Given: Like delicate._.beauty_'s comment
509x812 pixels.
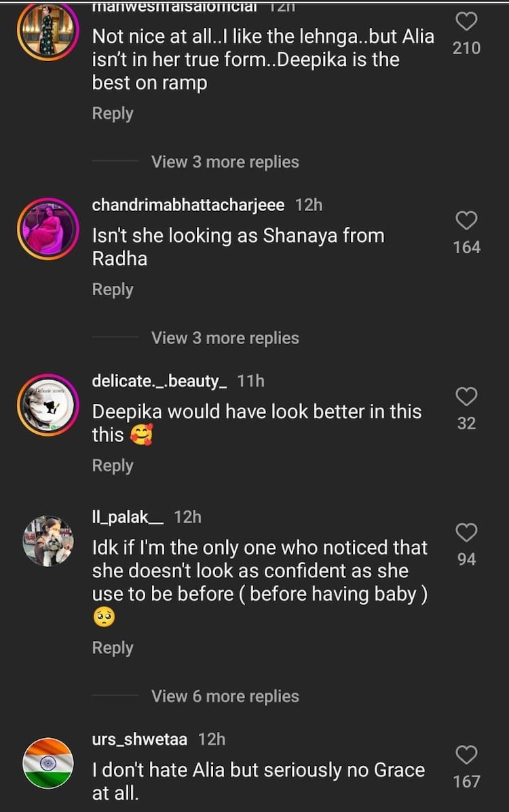Looking at the screenshot, I should (466, 396).
